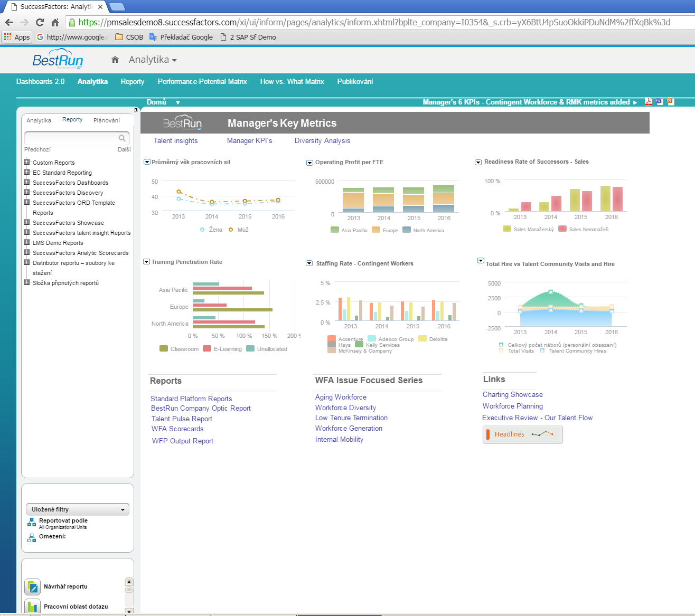Click the BestRun logo in the header
The image size is (695, 616).
coord(58,59)
